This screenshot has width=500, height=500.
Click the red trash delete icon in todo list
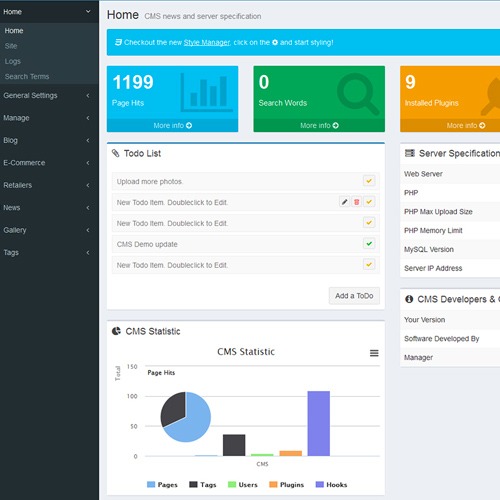(x=357, y=202)
